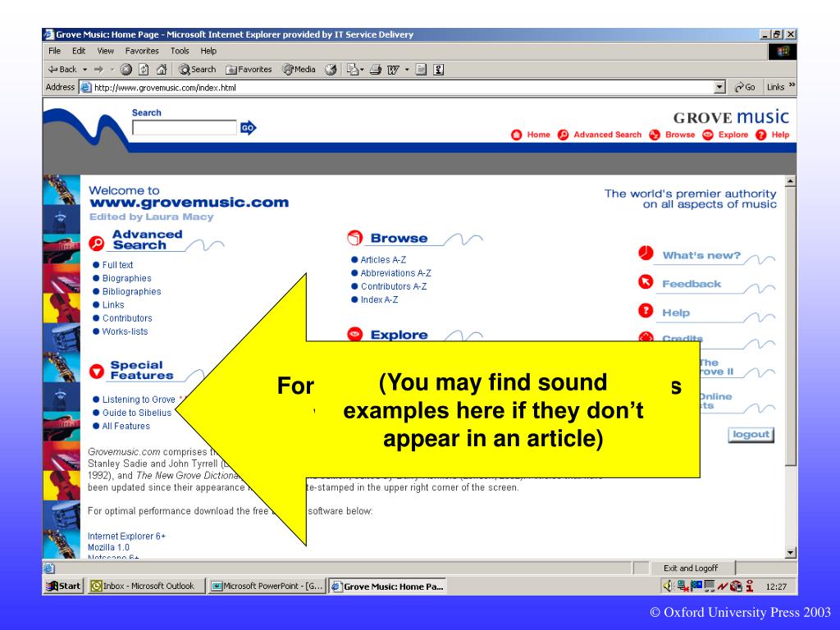This screenshot has height=630, width=840.
Task: Refresh the page using the Refresh icon
Action: pyautogui.click(x=144, y=70)
